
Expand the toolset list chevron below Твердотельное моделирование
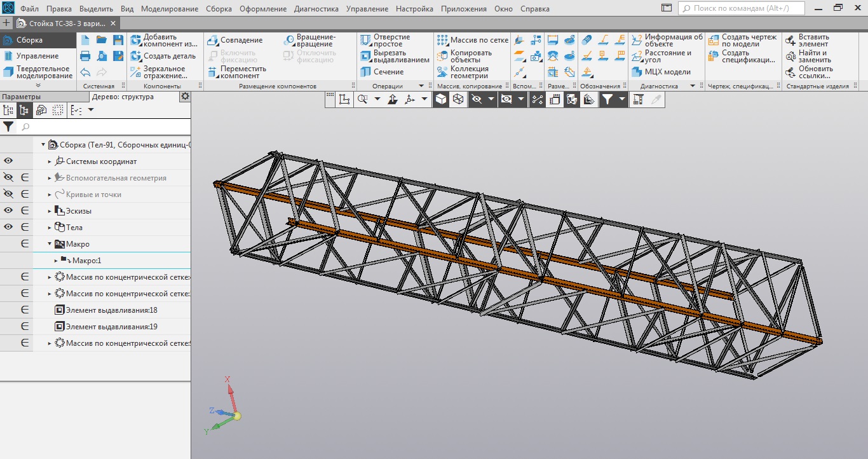pos(37,85)
